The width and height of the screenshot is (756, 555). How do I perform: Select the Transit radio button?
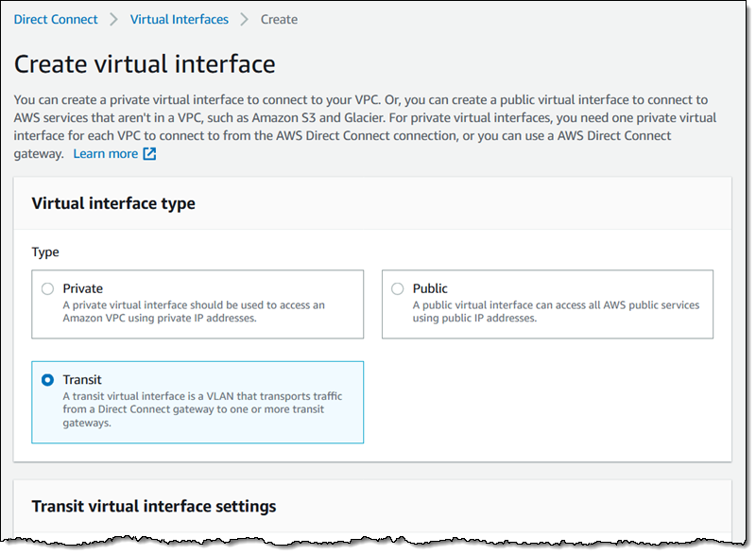pos(47,379)
